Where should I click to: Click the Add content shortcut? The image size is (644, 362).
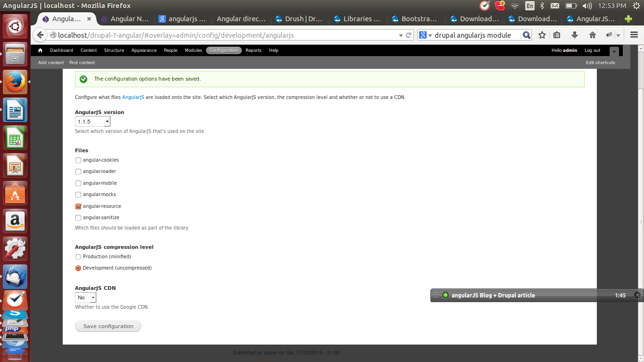(51, 63)
